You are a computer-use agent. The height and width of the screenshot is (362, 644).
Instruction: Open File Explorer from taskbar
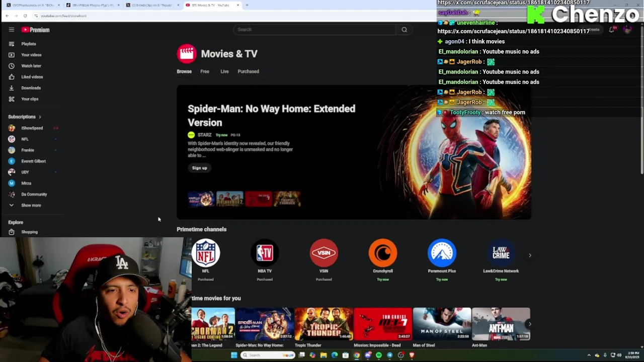324,355
